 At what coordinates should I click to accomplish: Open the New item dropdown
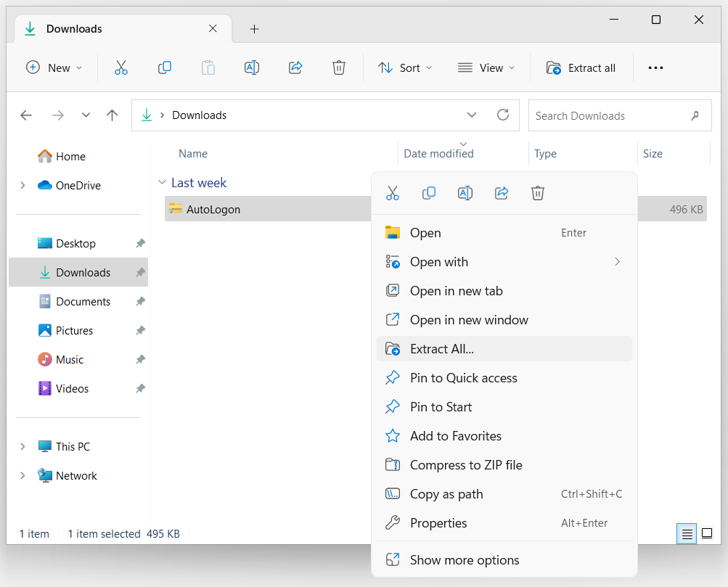pyautogui.click(x=54, y=67)
